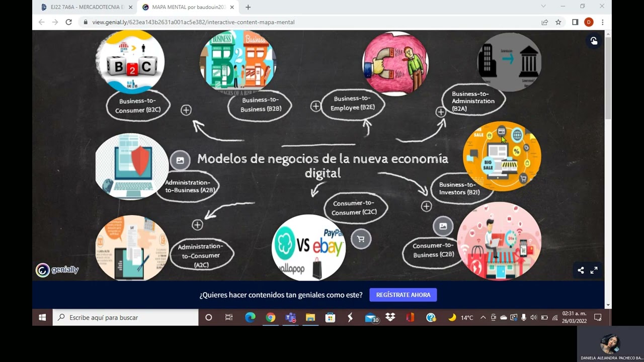Screen dimensions: 644x362
Task: Click the taskbar search box
Action: [125, 317]
